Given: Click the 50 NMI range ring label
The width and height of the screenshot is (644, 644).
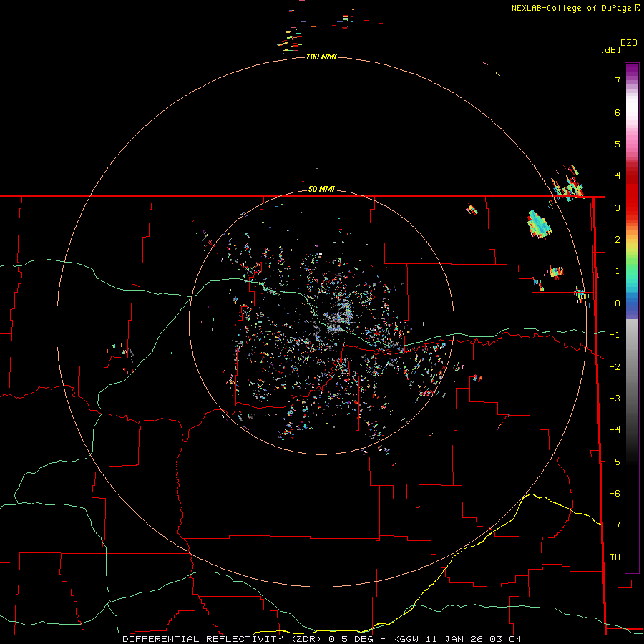Looking at the screenshot, I should [321, 189].
